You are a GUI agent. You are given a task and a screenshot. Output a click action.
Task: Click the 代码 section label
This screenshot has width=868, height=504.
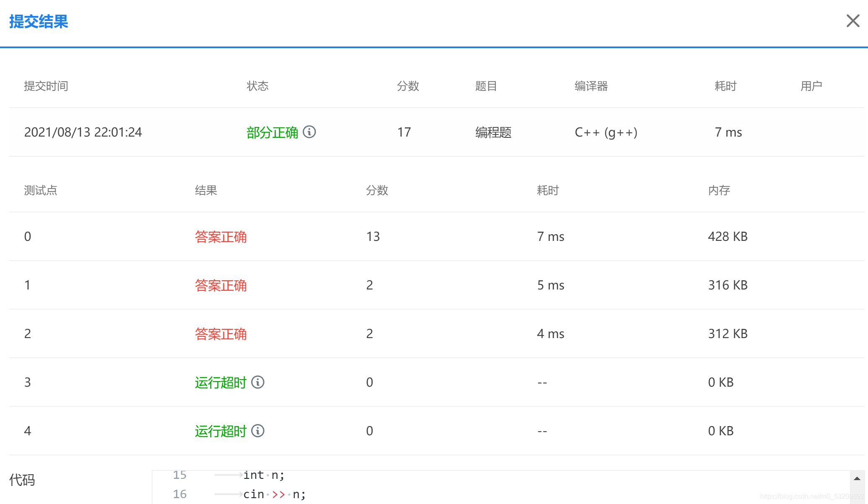pos(22,480)
